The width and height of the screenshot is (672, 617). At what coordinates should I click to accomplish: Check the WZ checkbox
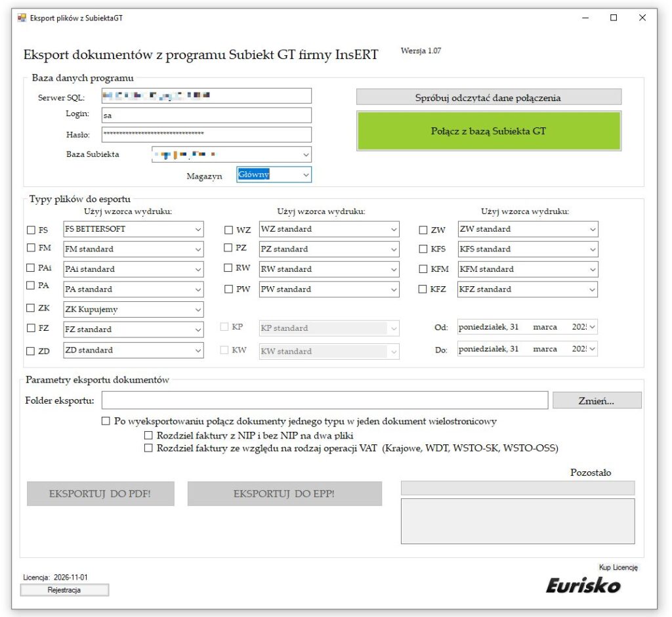[x=228, y=230]
